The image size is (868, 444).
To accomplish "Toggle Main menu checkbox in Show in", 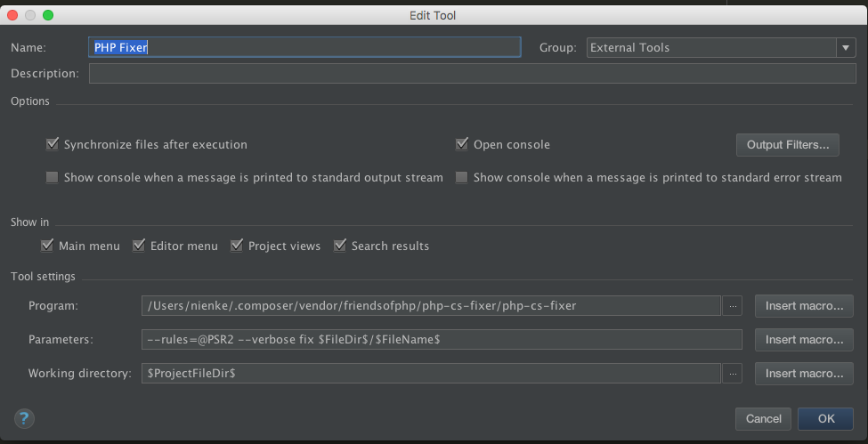I will tap(47, 246).
